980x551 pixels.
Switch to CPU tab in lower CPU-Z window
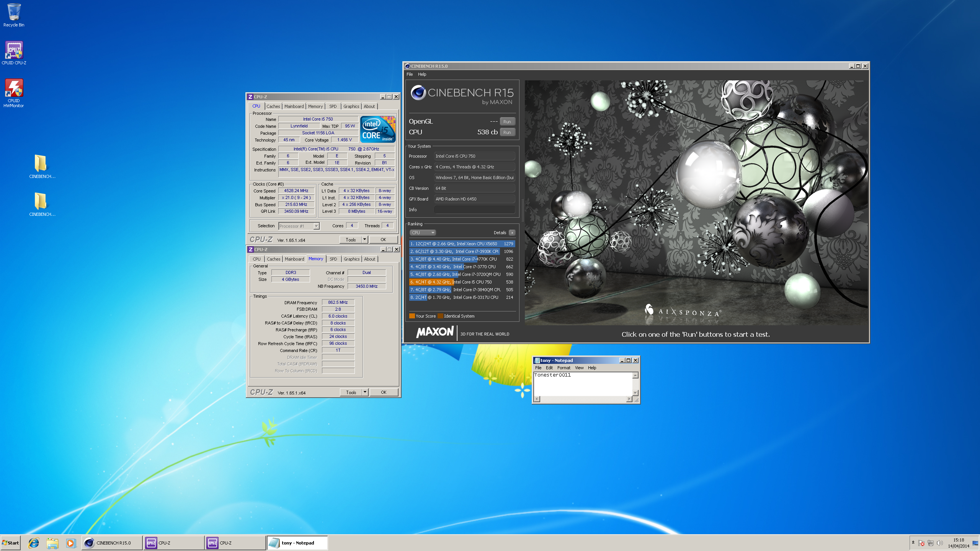click(256, 259)
